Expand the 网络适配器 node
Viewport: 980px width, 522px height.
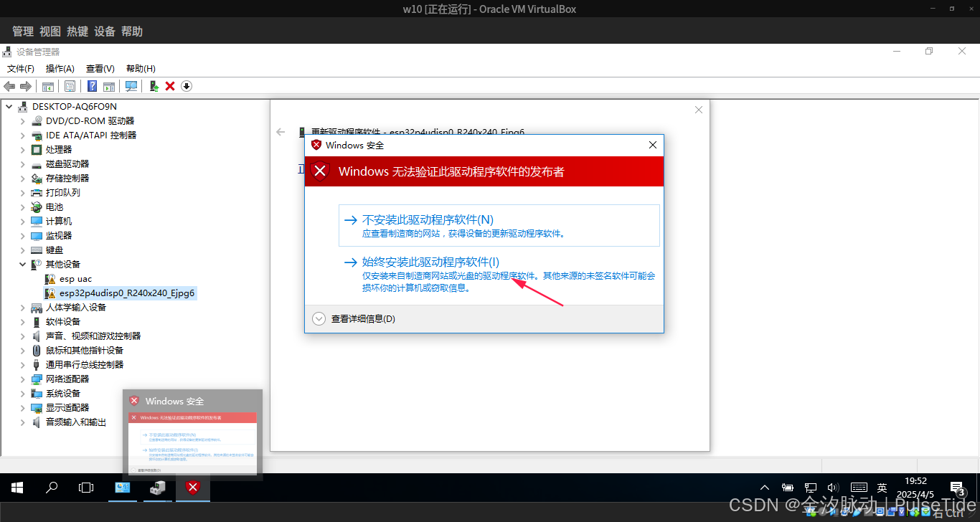point(23,379)
